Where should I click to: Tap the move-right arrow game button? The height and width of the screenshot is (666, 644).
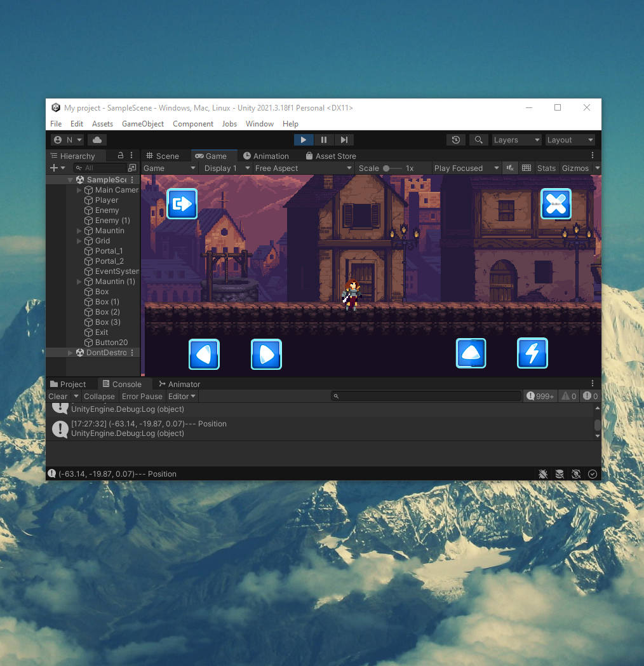point(266,354)
